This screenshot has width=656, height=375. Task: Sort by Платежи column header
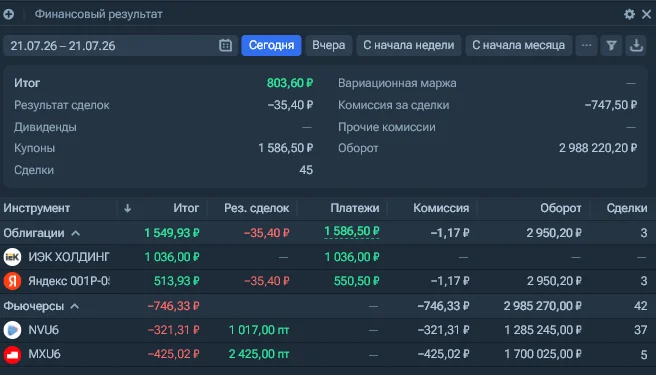tap(355, 208)
